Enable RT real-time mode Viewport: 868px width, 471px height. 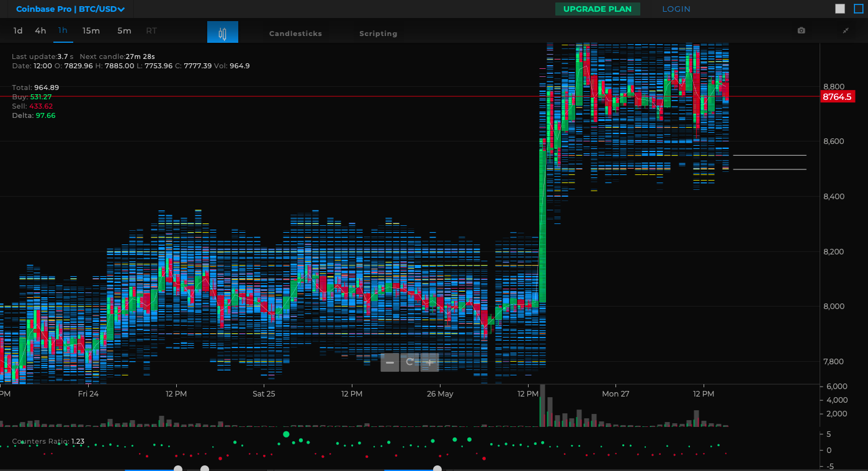coord(151,31)
